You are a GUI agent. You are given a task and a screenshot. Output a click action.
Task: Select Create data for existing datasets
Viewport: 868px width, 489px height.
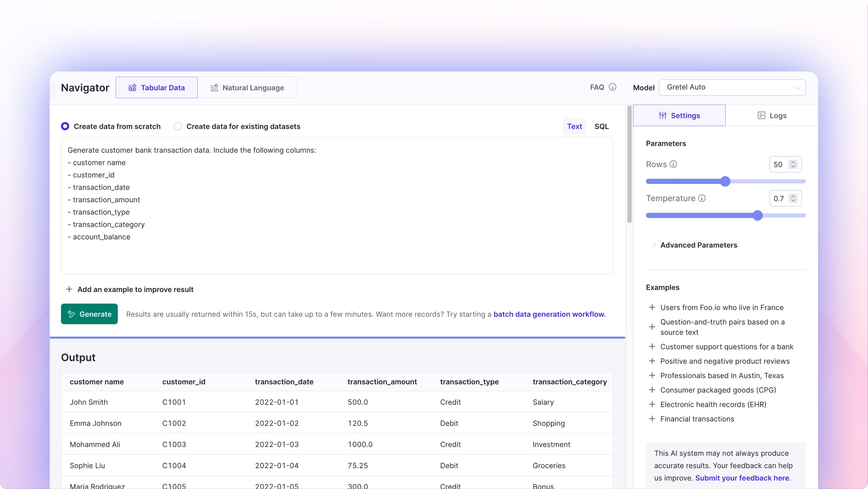point(178,126)
